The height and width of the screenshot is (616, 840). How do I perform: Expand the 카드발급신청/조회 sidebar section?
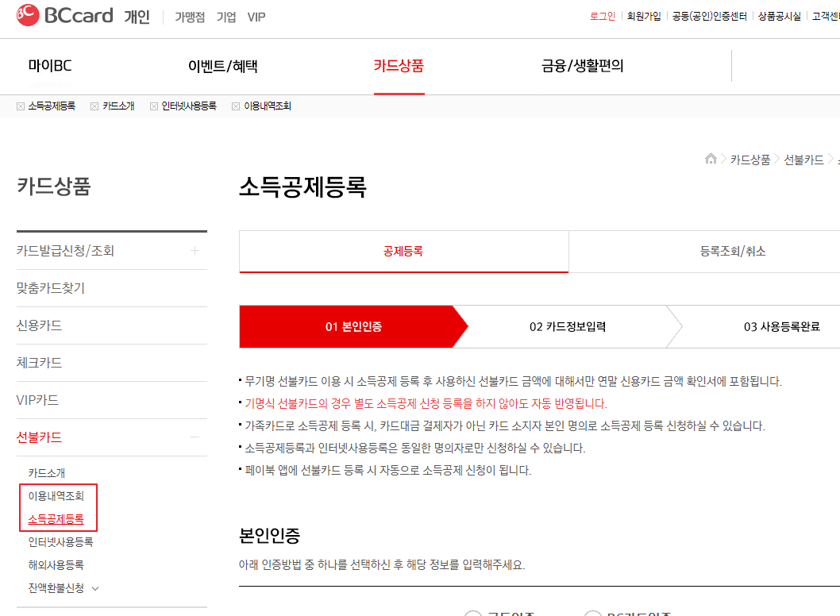pos(195,252)
